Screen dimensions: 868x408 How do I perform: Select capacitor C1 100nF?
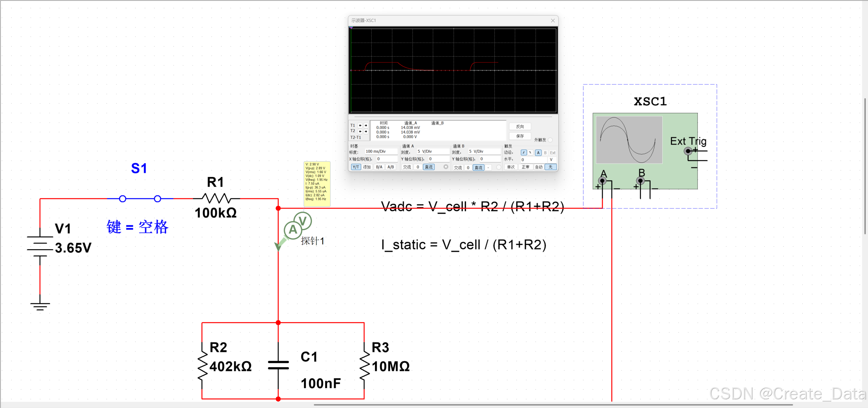click(x=278, y=365)
